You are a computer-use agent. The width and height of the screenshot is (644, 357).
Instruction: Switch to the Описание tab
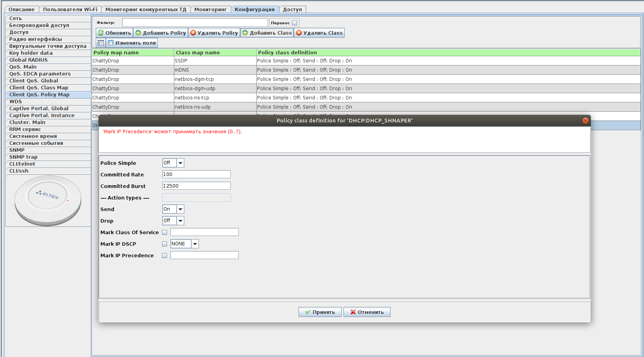pyautogui.click(x=22, y=9)
